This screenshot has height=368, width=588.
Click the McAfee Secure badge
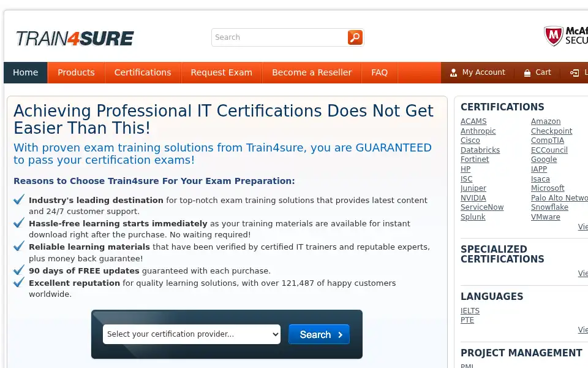point(565,36)
